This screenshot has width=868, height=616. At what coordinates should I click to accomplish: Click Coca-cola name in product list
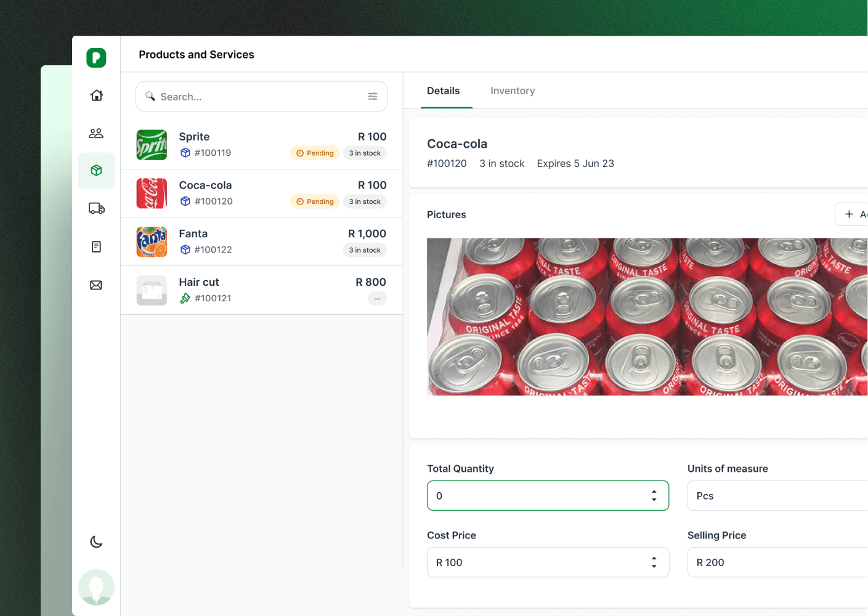(x=205, y=185)
